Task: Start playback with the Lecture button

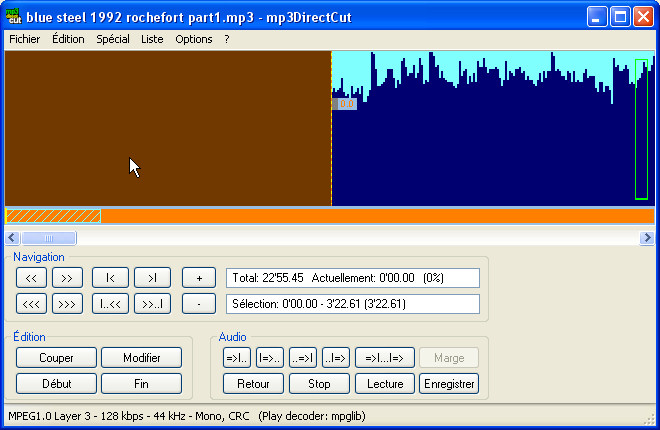Action: tap(385, 383)
